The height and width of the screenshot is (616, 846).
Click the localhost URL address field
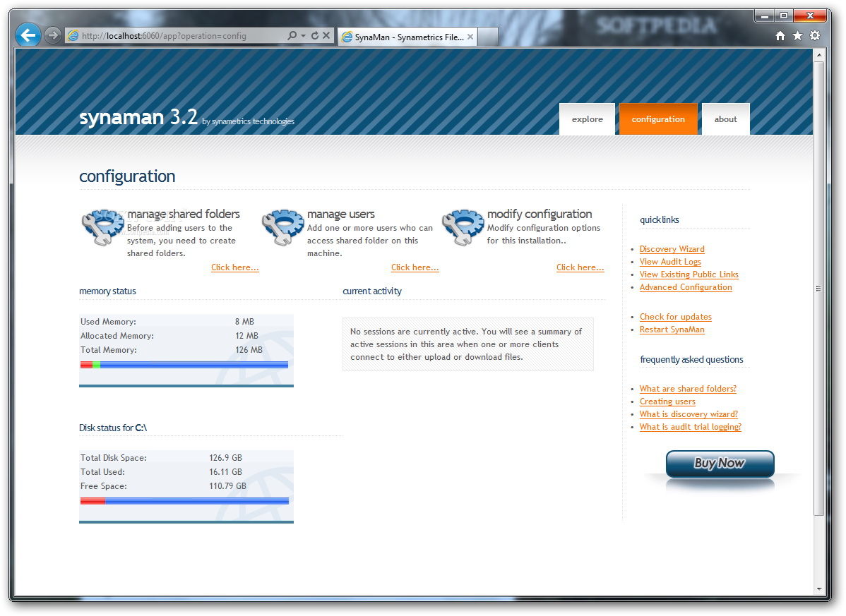(x=176, y=36)
